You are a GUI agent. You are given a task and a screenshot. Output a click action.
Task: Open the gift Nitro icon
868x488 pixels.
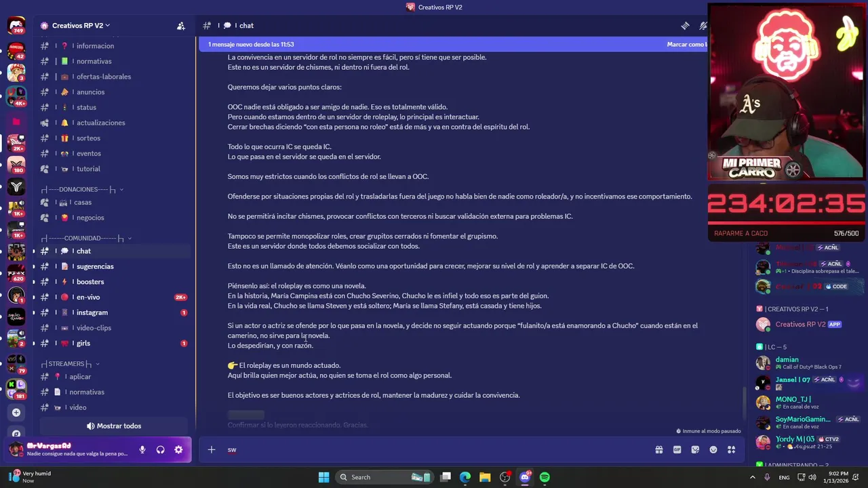tap(658, 449)
